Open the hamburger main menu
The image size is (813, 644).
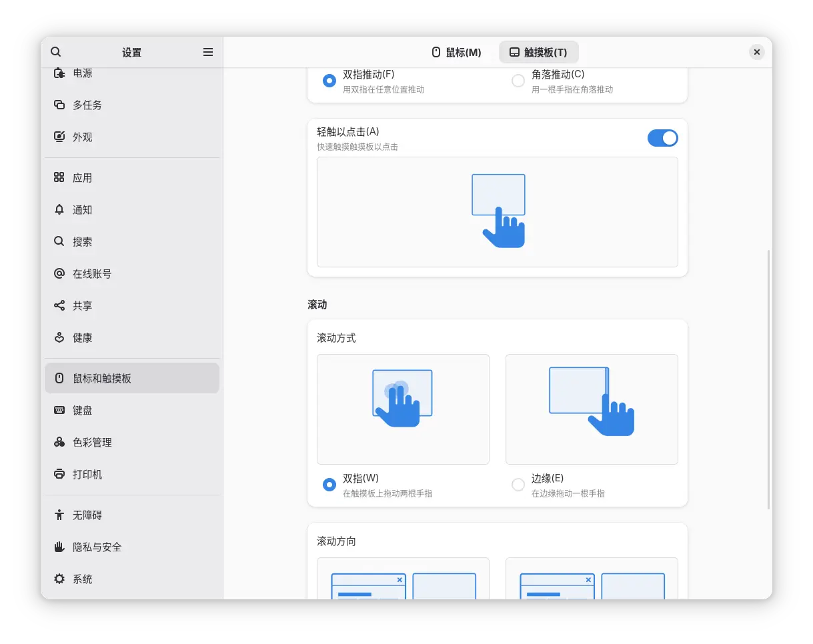point(208,52)
